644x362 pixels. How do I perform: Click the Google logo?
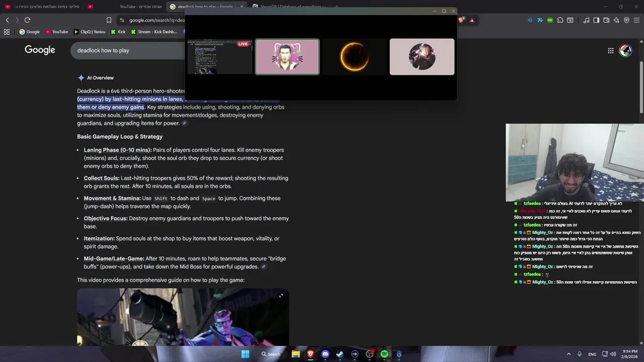coord(40,50)
